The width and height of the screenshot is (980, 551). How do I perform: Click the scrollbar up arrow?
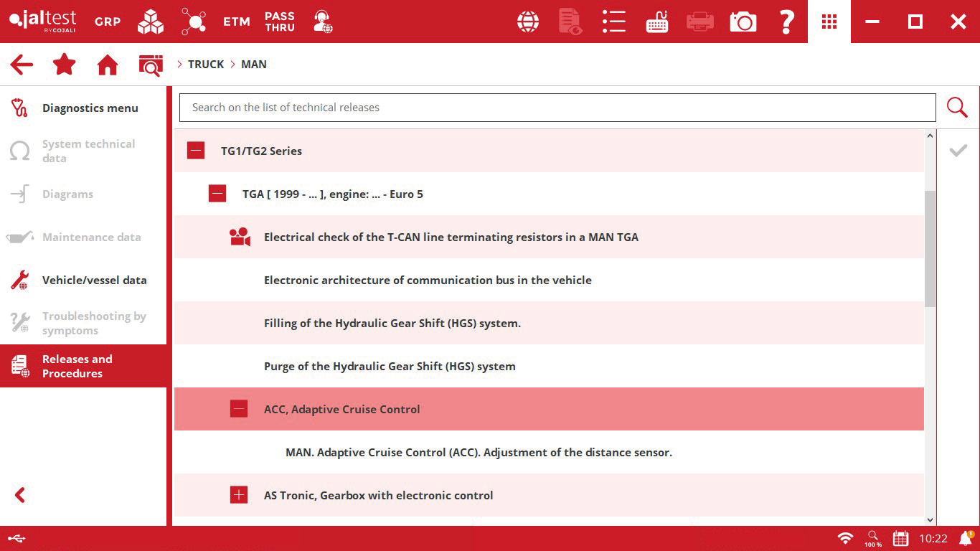(x=930, y=136)
